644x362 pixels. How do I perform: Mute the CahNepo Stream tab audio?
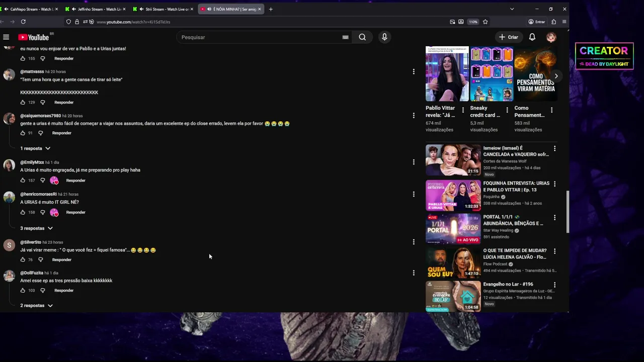click(x=6, y=9)
